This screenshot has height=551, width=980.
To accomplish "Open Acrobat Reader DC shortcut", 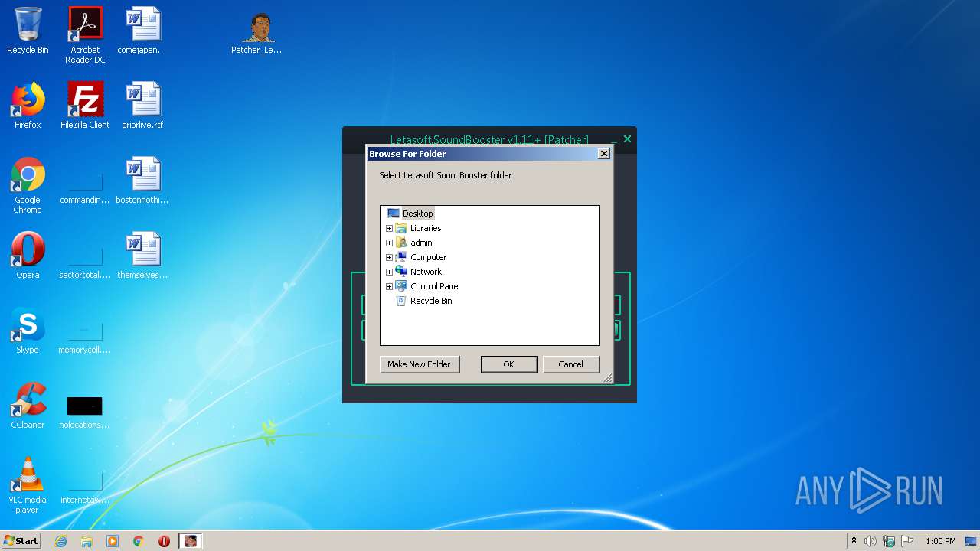I will tap(85, 34).
